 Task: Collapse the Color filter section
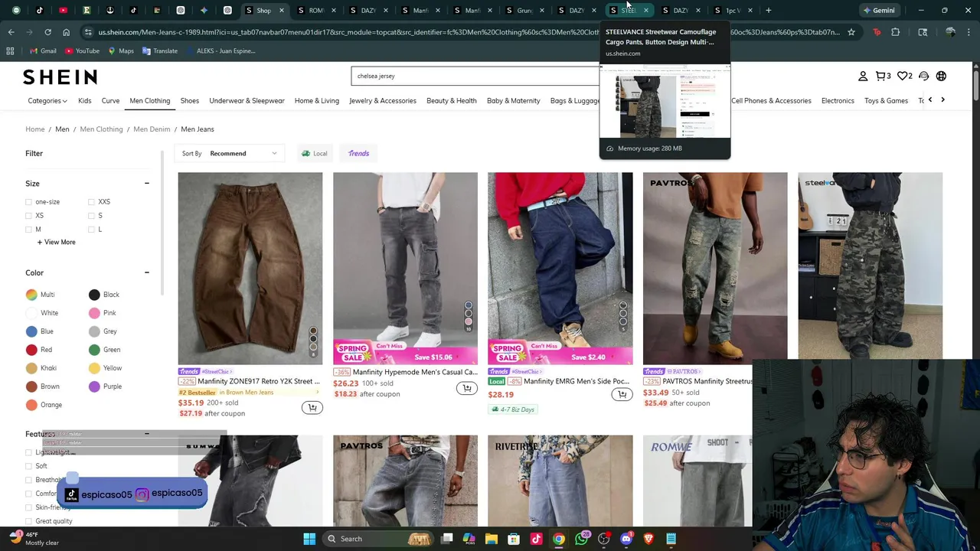pos(146,272)
